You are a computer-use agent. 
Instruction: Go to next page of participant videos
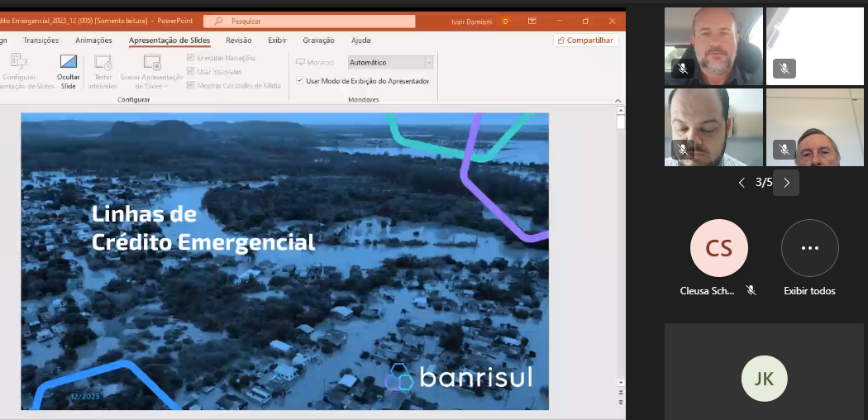pos(786,183)
